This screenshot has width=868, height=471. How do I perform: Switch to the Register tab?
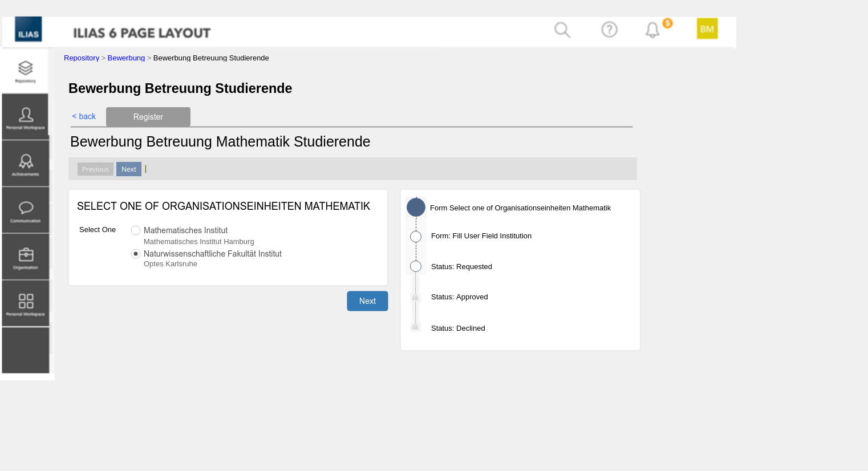pos(148,117)
